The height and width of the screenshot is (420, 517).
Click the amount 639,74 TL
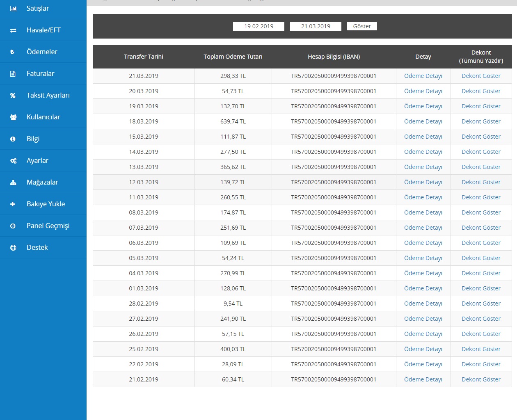pos(233,121)
